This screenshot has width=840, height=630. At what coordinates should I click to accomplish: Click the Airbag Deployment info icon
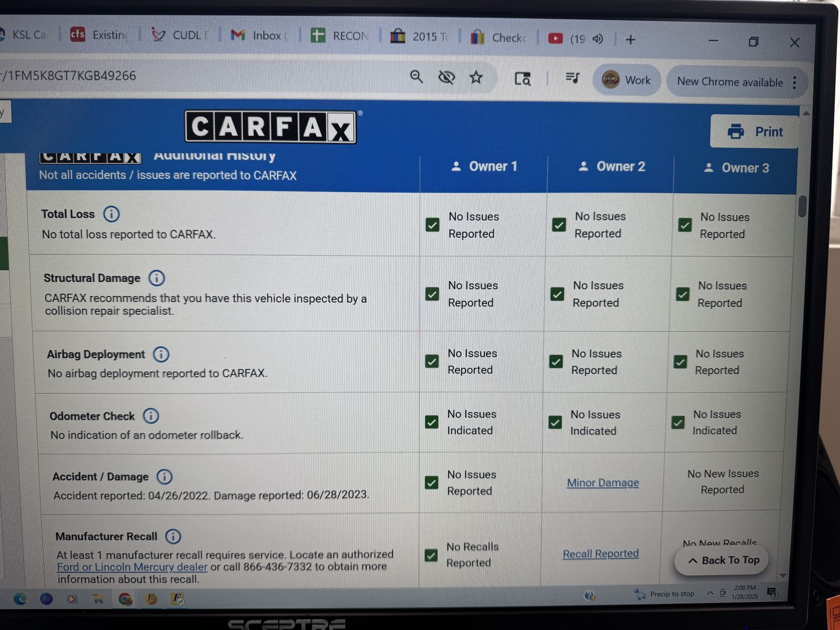[161, 354]
